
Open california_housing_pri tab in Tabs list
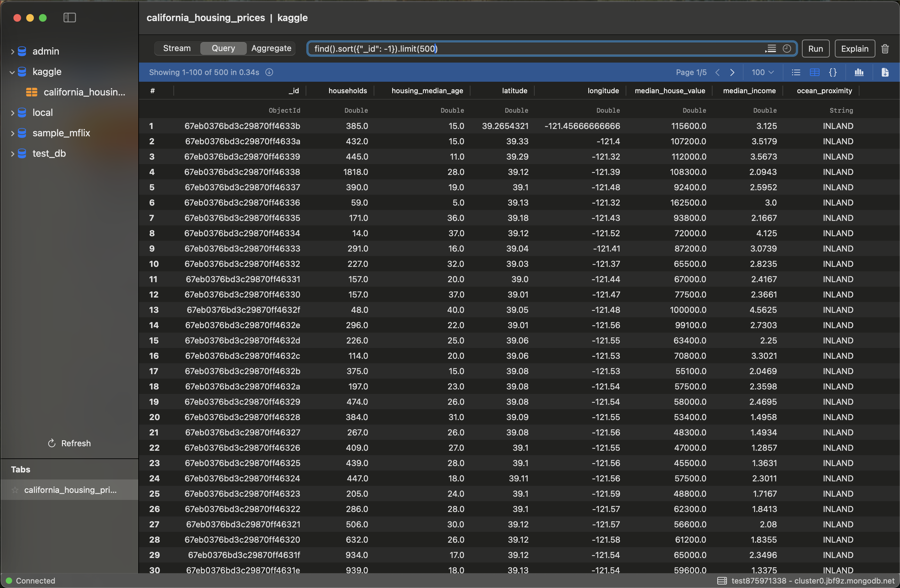[70, 490]
